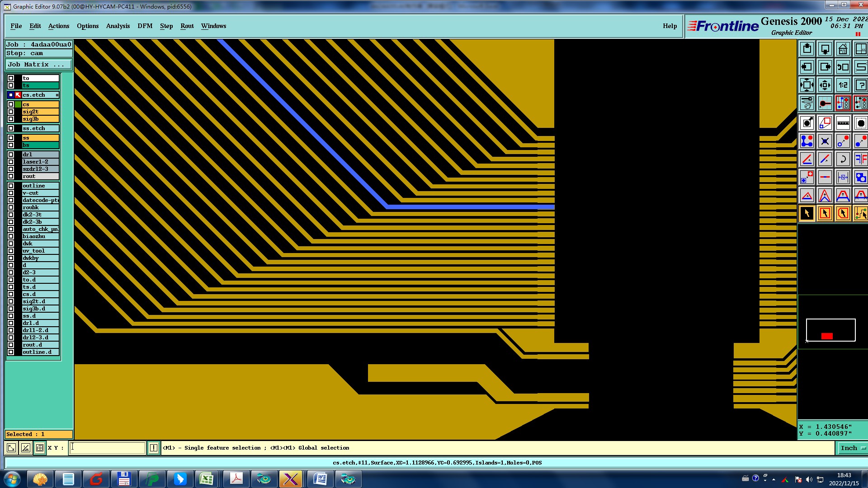This screenshot has width=868, height=488.
Task: Open the Analysis menu
Action: point(118,26)
